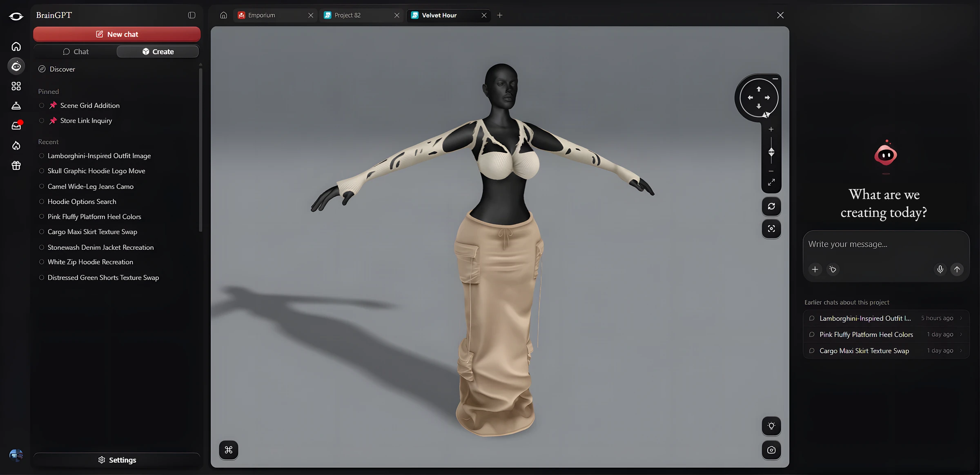980x475 pixels.
Task: Click the rotate/reset view button in viewport
Action: [771, 206]
